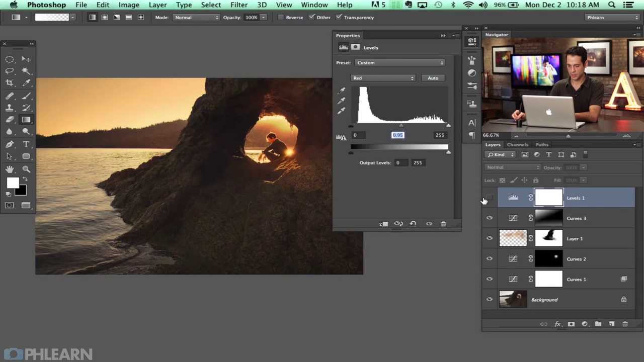Hide the Curves 3 layer
The height and width of the screenshot is (362, 644).
(x=490, y=218)
